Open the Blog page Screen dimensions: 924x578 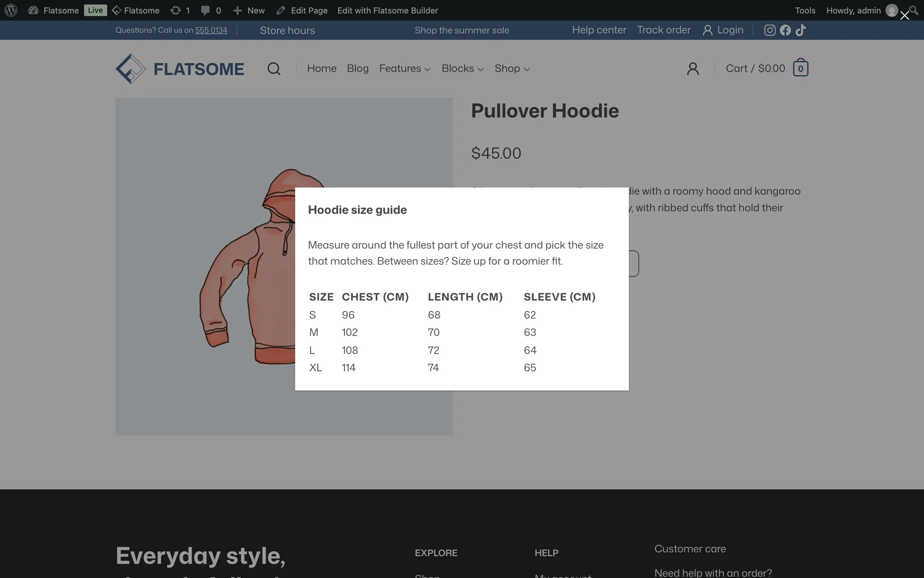(358, 68)
